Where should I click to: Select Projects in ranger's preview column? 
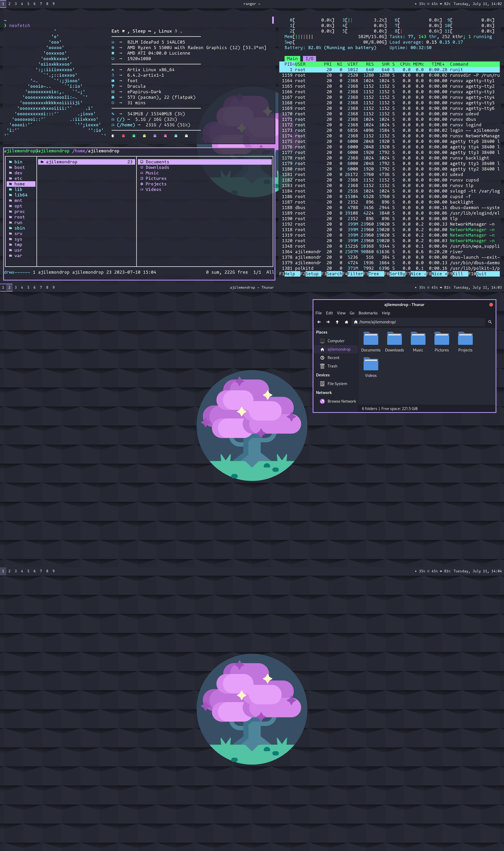(205, 184)
